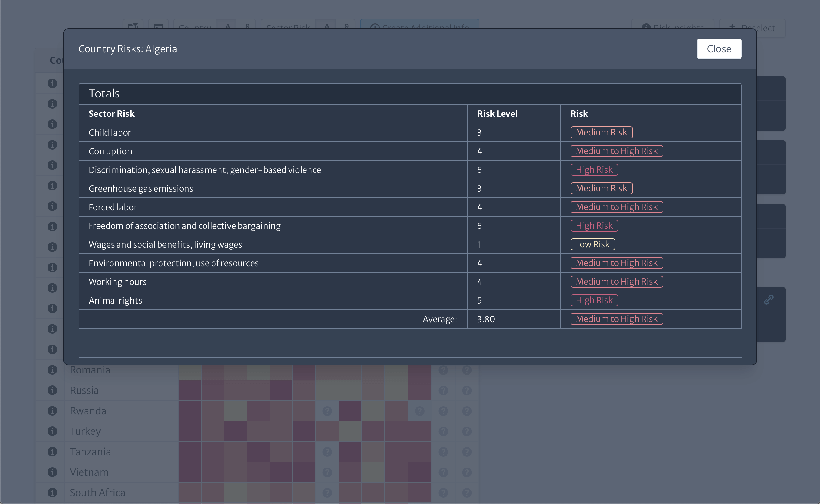Click the first heatmap cell in Russia's row
820x504 pixels.
(x=190, y=390)
